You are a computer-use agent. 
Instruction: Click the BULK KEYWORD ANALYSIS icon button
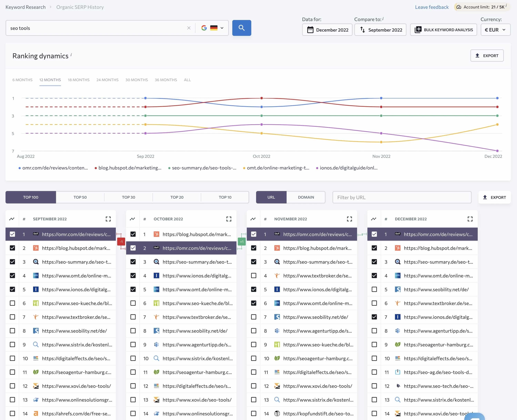tap(418, 29)
